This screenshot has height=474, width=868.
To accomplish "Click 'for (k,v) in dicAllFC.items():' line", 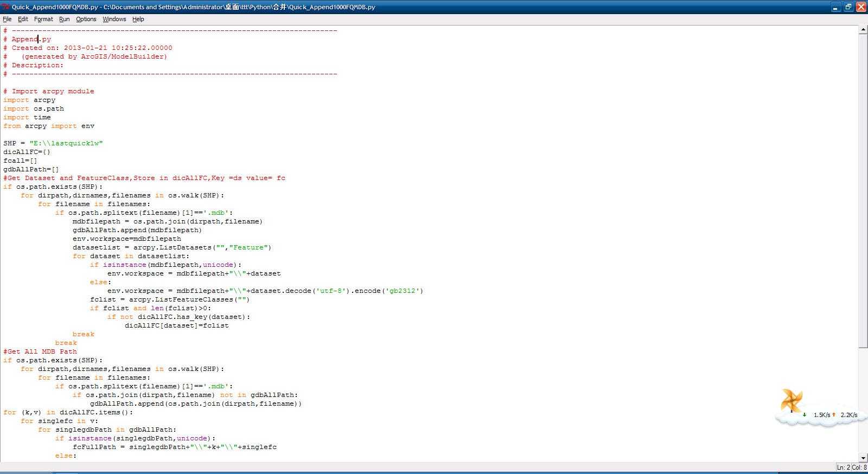I will pyautogui.click(x=68, y=412).
